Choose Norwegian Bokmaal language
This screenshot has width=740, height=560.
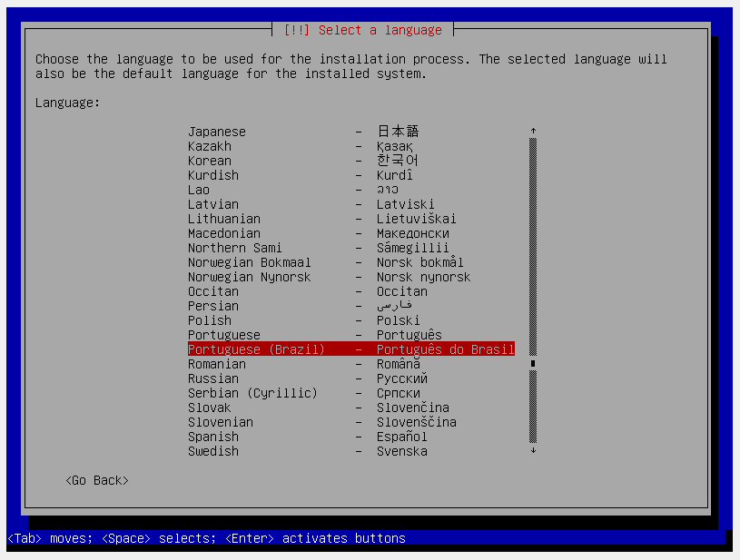point(351,262)
